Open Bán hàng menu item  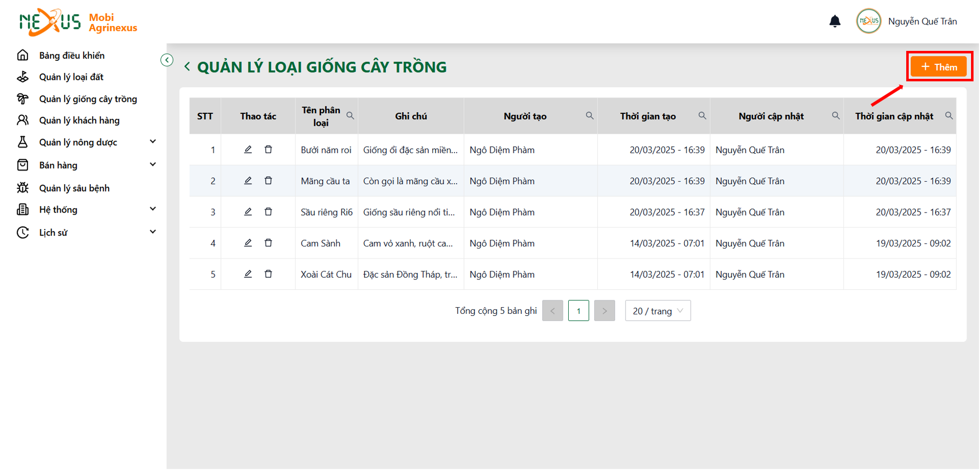[58, 165]
